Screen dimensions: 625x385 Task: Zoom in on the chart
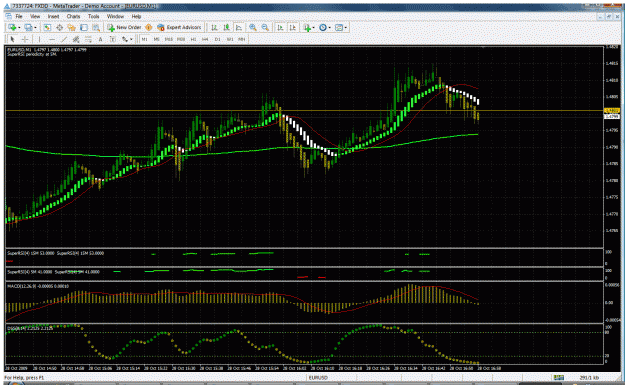[x=253, y=28]
